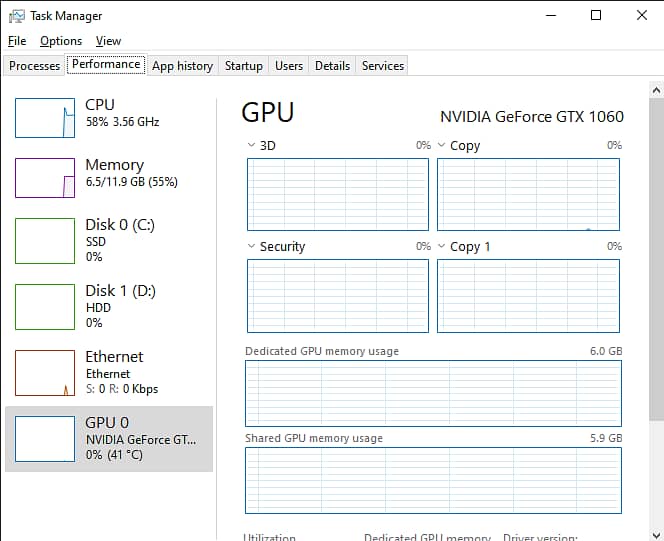The width and height of the screenshot is (664, 541).
Task: Select the Disk 1 (D:) graph thumbnail
Action: [45, 307]
